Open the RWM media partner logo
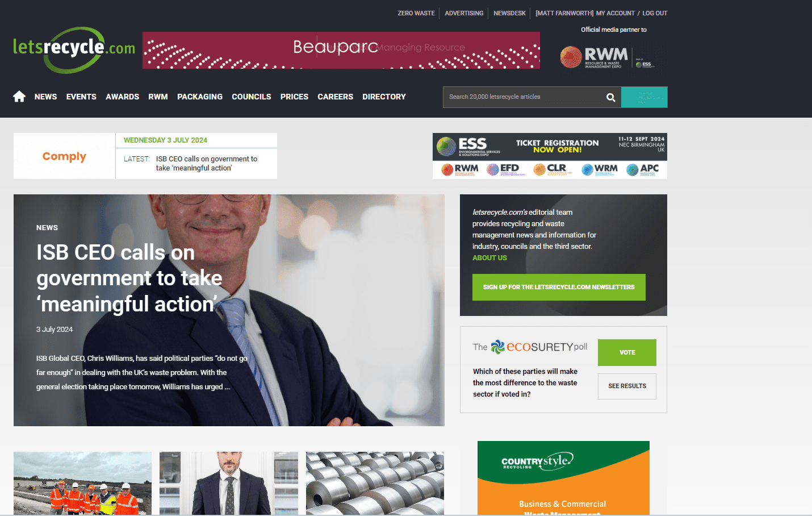Image resolution: width=812 pixels, height=516 pixels. [x=608, y=57]
